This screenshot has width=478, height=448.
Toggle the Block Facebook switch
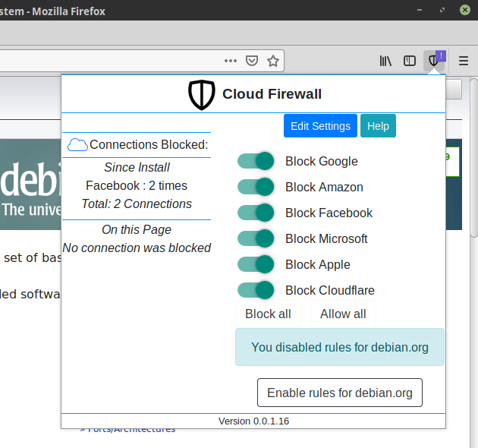tap(256, 213)
